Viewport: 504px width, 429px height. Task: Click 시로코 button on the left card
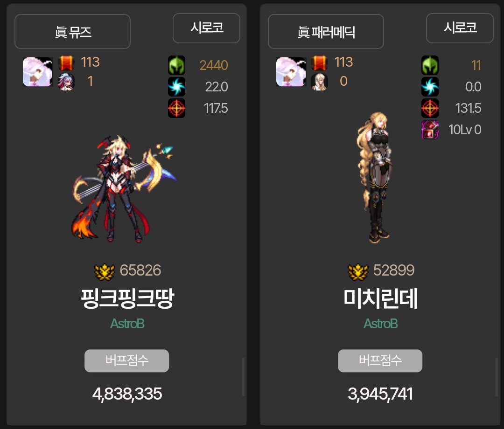click(x=206, y=28)
